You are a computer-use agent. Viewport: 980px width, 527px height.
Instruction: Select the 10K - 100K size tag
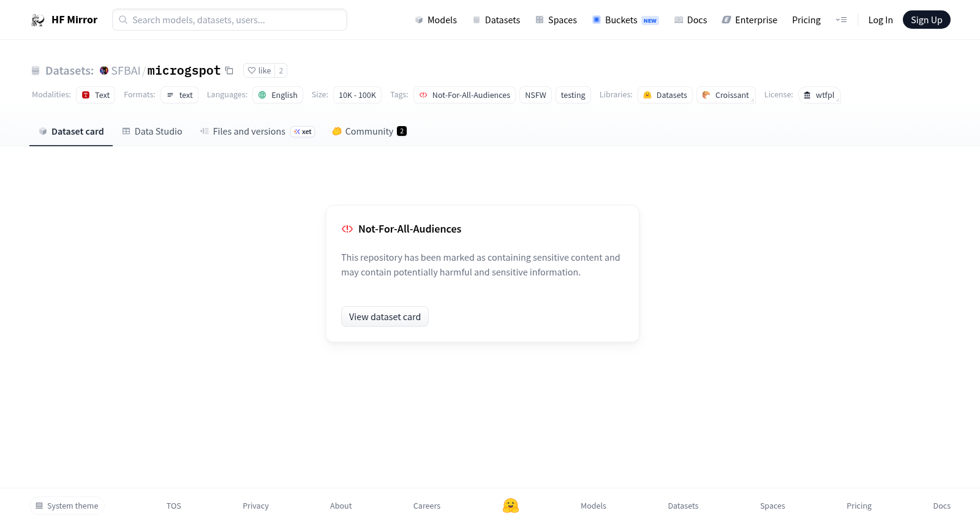tap(357, 95)
